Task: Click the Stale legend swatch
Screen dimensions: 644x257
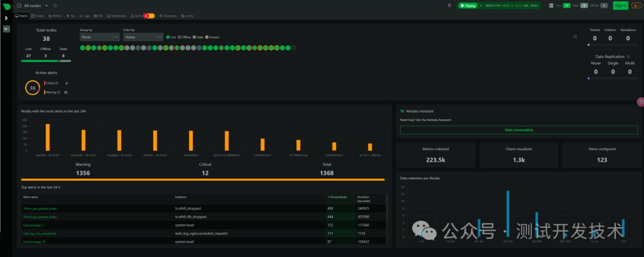Action: [x=194, y=37]
